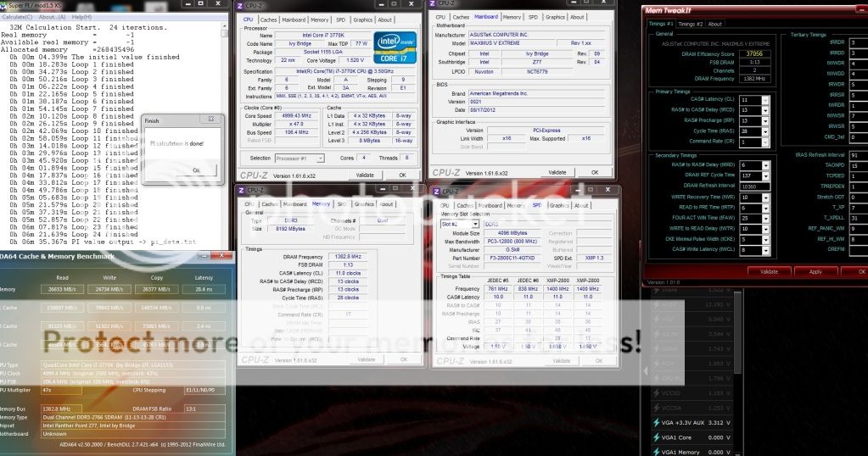Open the Calculate menu in Super PI
The image size is (868, 456).
15,17
